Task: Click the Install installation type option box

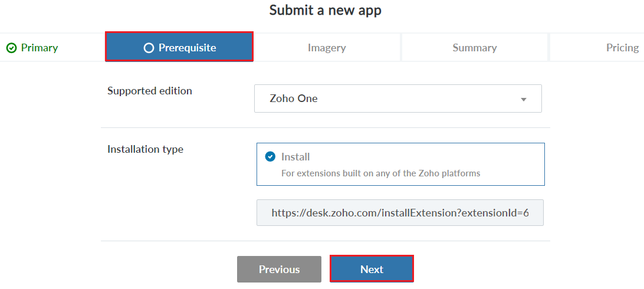Action: coord(400,165)
